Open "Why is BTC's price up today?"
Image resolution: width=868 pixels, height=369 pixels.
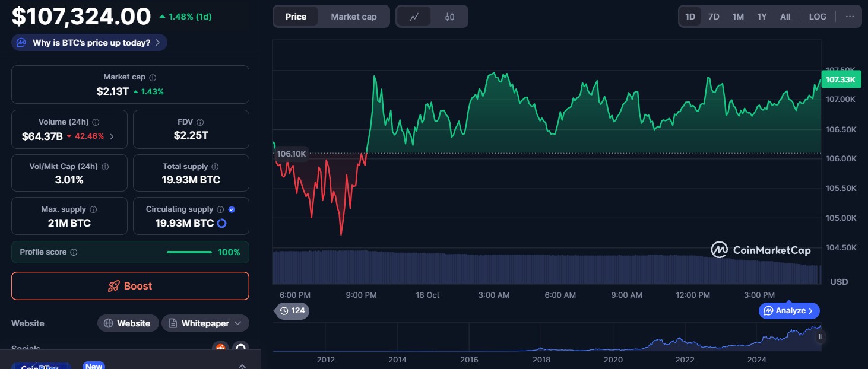point(90,43)
